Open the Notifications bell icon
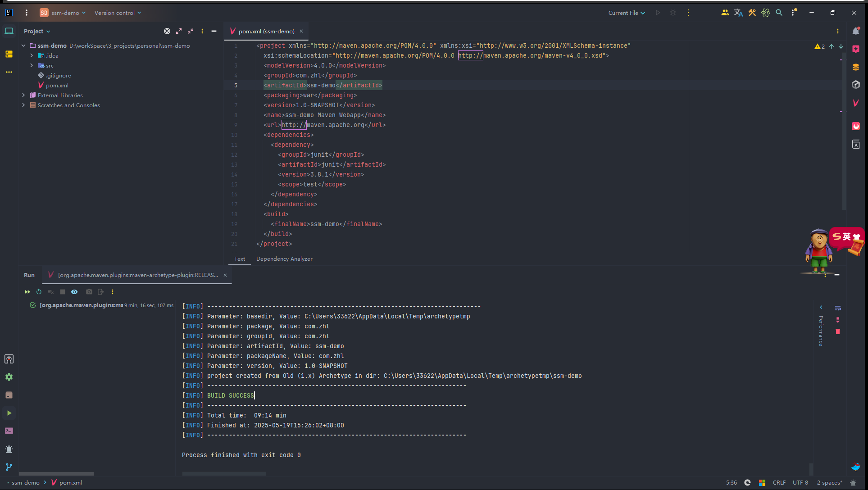The width and height of the screenshot is (868, 490). [856, 31]
